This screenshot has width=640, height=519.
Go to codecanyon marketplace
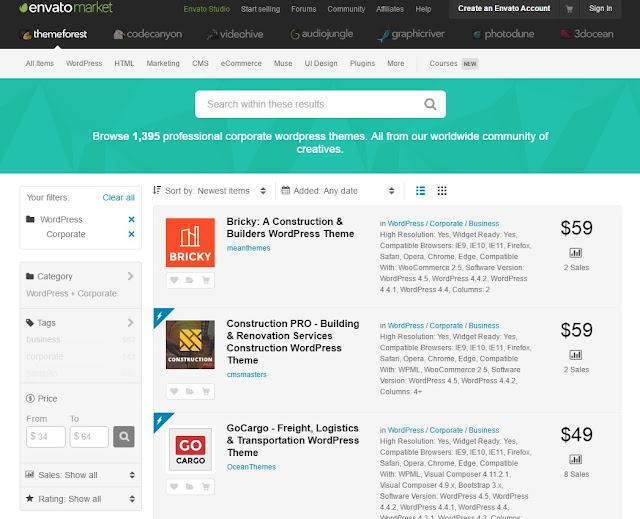(x=148, y=34)
